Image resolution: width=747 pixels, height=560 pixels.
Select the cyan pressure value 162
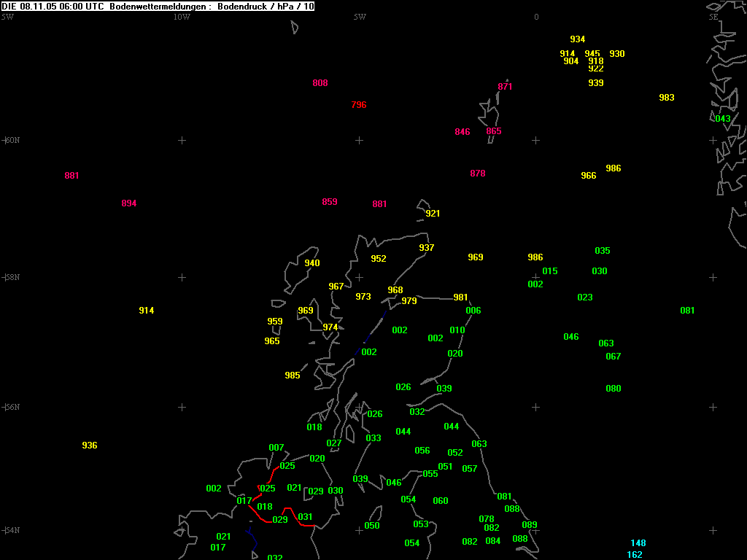635,555
